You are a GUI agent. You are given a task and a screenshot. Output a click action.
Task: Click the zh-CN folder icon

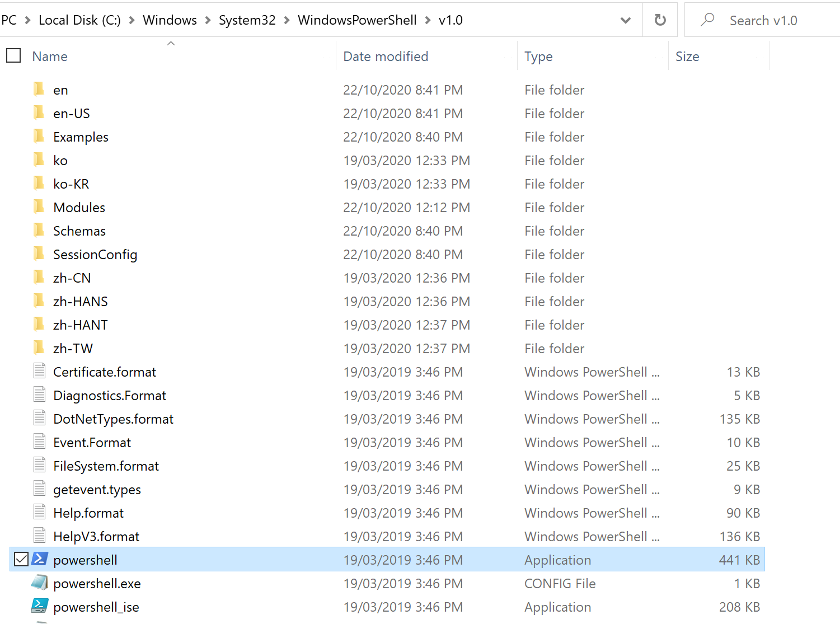click(39, 278)
